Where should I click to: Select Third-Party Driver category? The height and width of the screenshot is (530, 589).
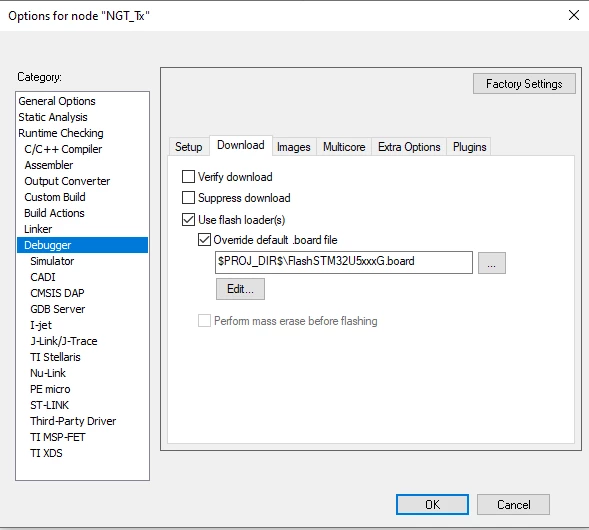[82, 421]
